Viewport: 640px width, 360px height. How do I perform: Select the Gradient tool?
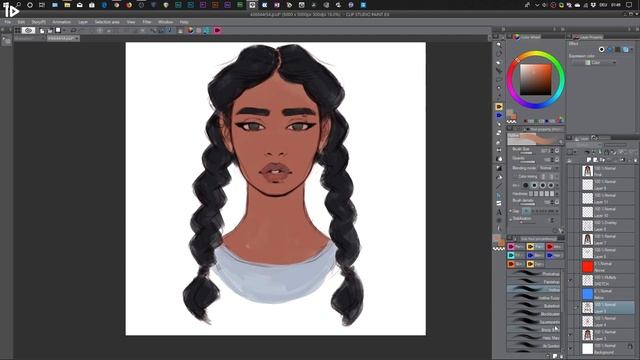click(499, 168)
